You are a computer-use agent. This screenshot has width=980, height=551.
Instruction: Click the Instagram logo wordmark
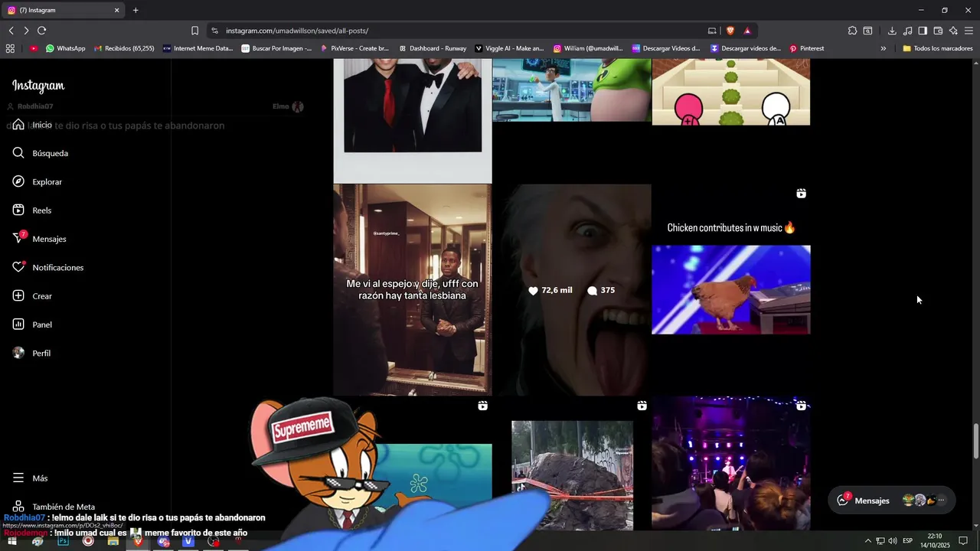pyautogui.click(x=38, y=86)
